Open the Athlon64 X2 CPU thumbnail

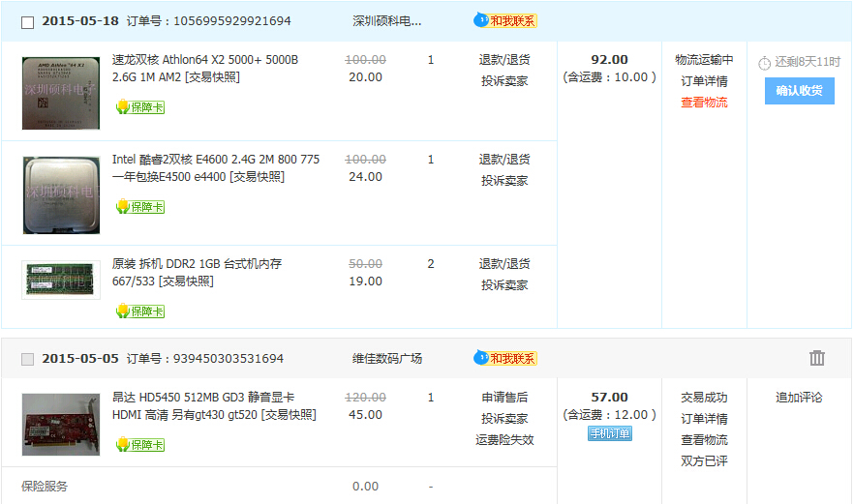[61, 93]
